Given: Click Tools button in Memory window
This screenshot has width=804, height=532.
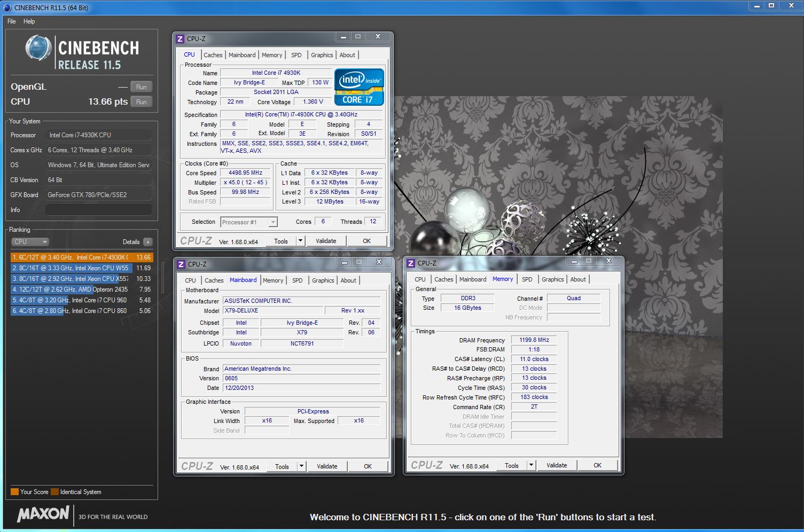Looking at the screenshot, I should click(x=512, y=465).
